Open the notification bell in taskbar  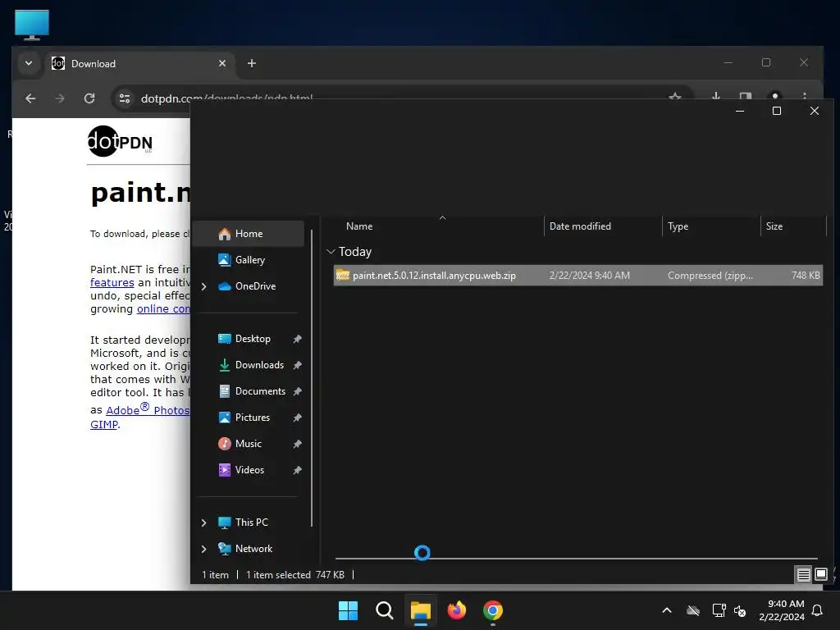tap(818, 610)
